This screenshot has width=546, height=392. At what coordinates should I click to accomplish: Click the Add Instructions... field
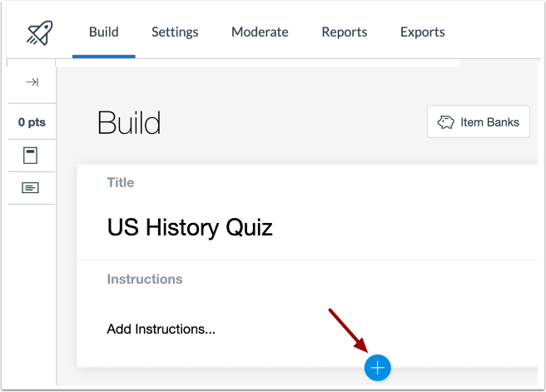(x=161, y=329)
